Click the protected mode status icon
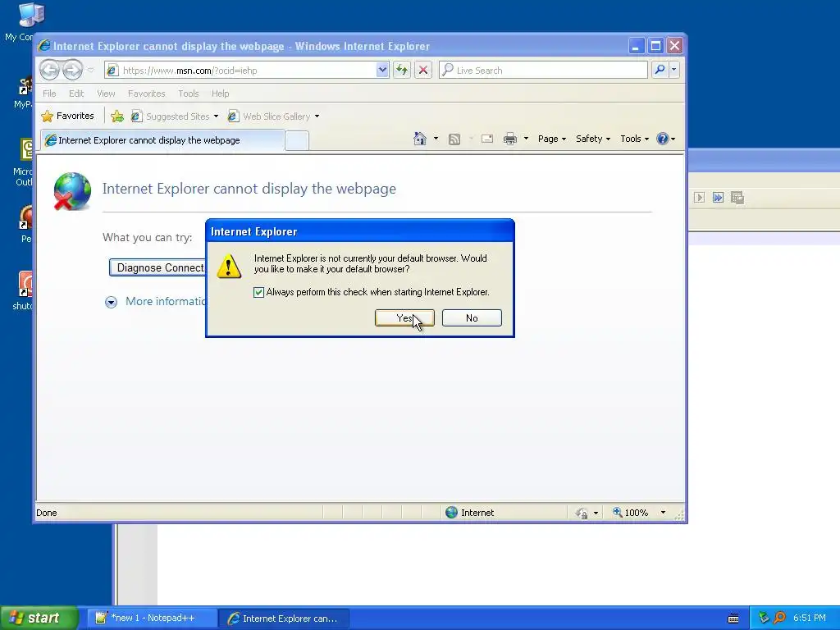 (582, 513)
